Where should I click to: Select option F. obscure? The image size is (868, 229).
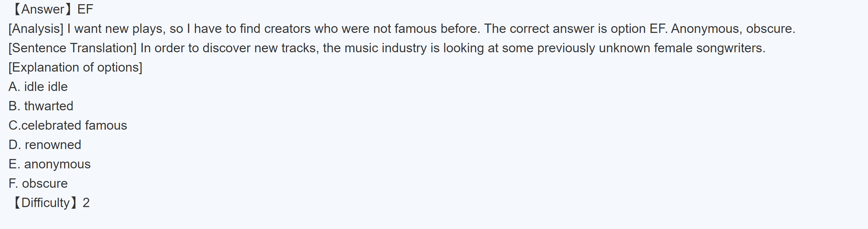tap(38, 184)
